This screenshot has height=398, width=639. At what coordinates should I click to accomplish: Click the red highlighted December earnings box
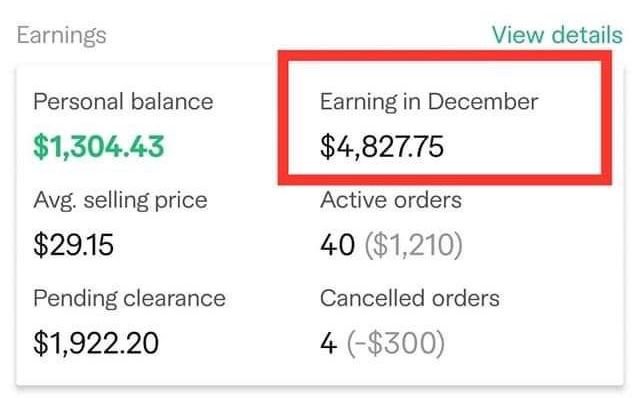tap(445, 118)
